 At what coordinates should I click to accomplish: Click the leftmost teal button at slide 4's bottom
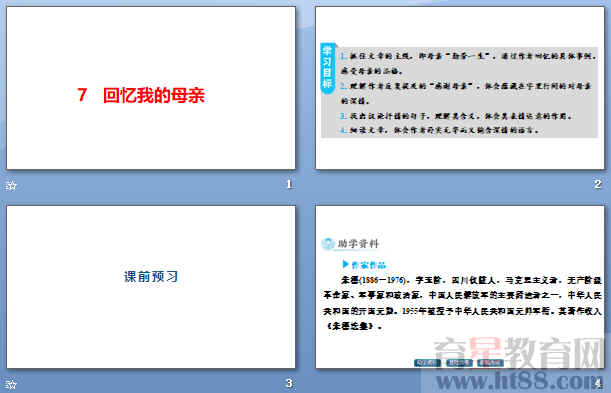point(427,363)
